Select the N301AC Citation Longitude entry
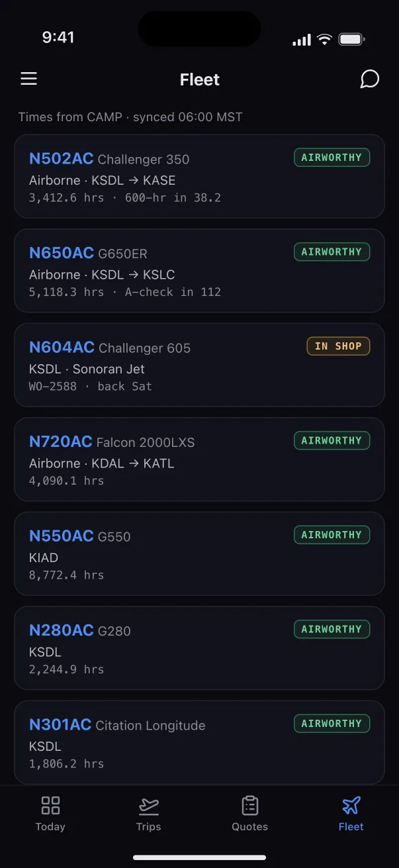 (199, 742)
